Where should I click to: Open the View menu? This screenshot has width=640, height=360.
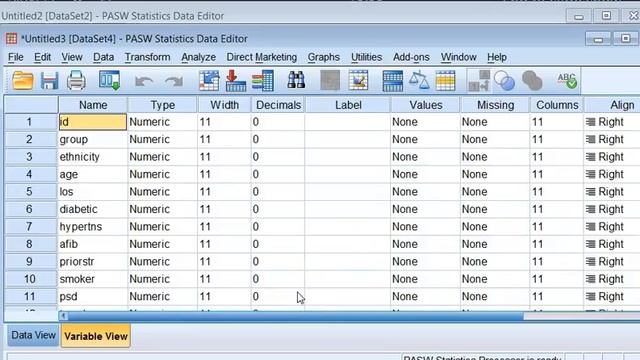point(72,57)
